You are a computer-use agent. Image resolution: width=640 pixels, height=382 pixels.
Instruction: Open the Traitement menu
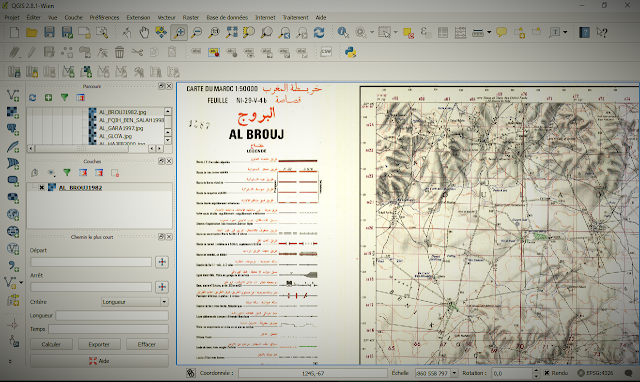pos(296,18)
